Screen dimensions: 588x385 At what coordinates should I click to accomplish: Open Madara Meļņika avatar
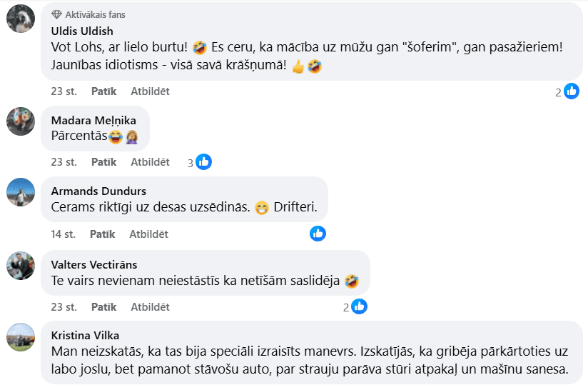tap(21, 121)
